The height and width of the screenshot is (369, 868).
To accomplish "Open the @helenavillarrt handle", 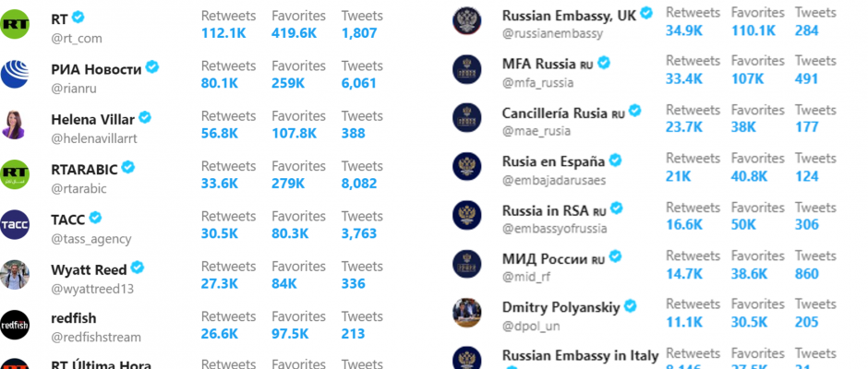I will click(93, 139).
